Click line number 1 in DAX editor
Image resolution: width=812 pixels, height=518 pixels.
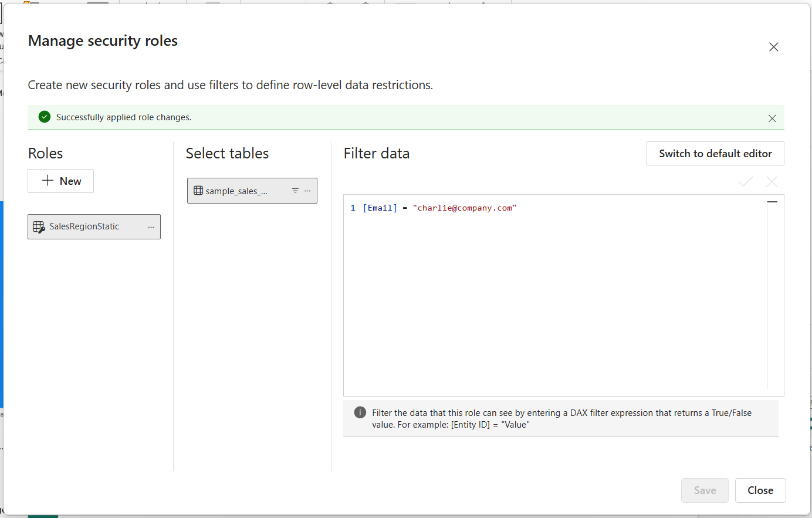(353, 208)
